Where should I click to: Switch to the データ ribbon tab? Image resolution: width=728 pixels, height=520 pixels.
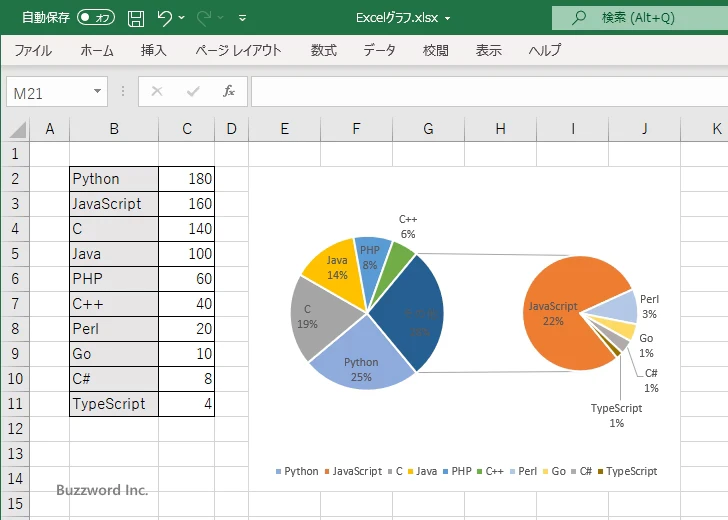379,50
